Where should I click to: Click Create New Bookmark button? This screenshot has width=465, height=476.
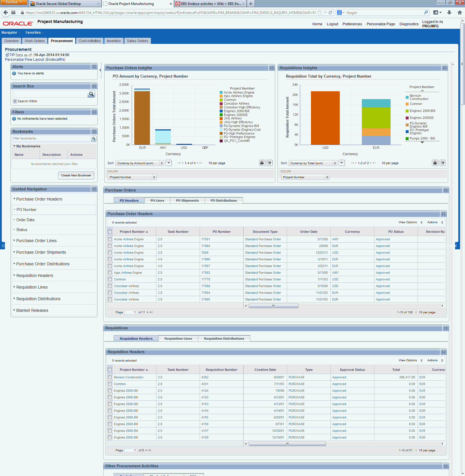[76, 175]
